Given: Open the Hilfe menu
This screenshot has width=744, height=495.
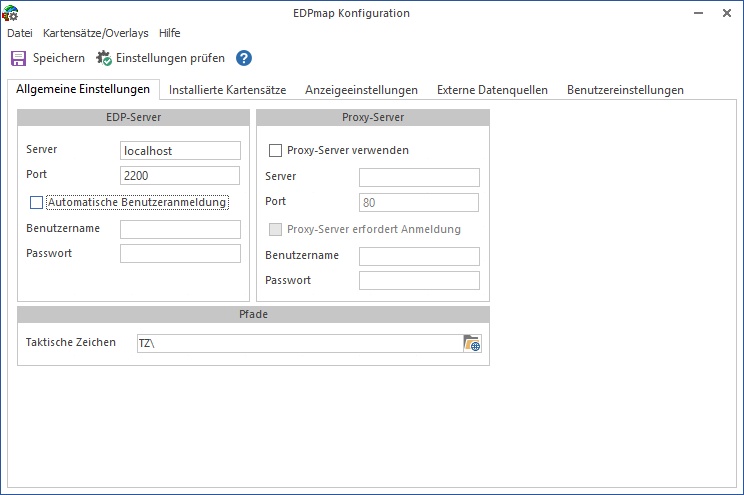Looking at the screenshot, I should tap(169, 33).
